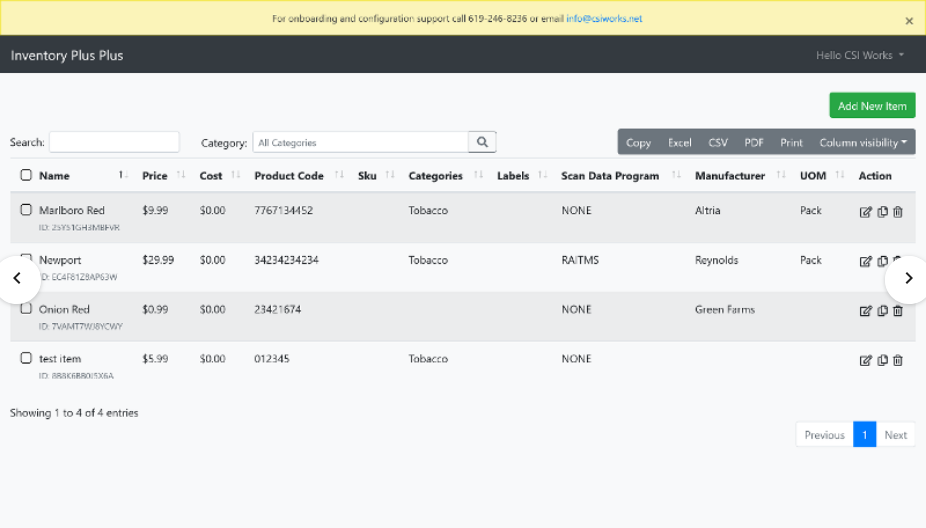Click the Altria manufacturer cell
Viewport: 926px width, 528px height.
[x=707, y=210]
